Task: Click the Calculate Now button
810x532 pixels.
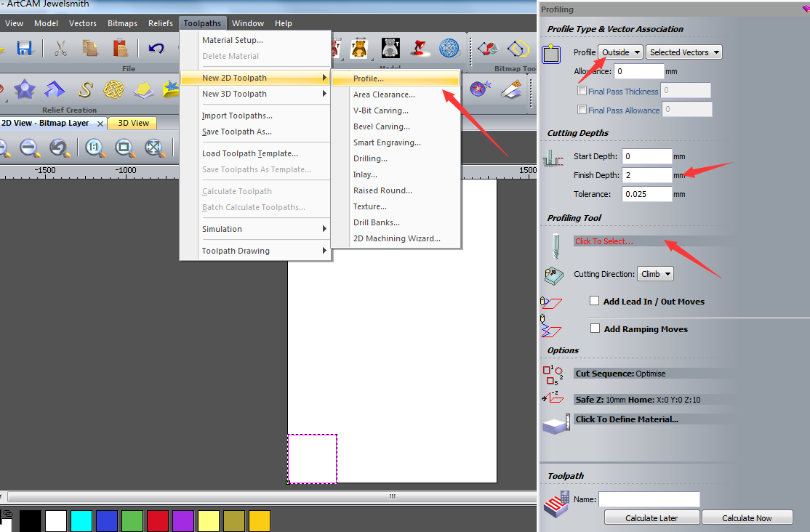Action: [747, 517]
